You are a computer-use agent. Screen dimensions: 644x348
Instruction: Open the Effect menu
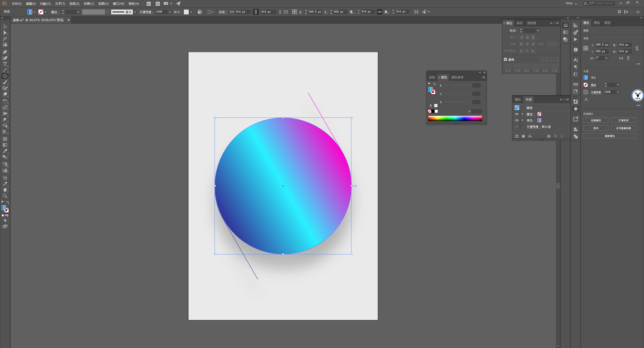click(89, 4)
